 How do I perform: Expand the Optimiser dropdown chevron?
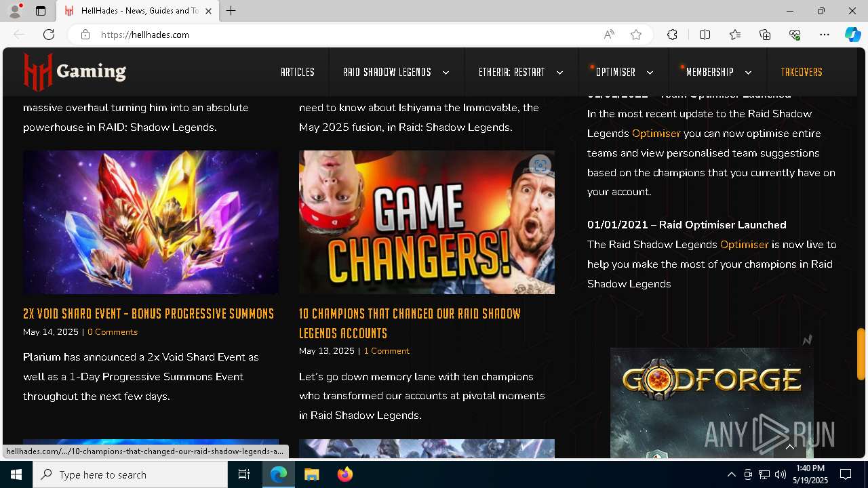[650, 73]
